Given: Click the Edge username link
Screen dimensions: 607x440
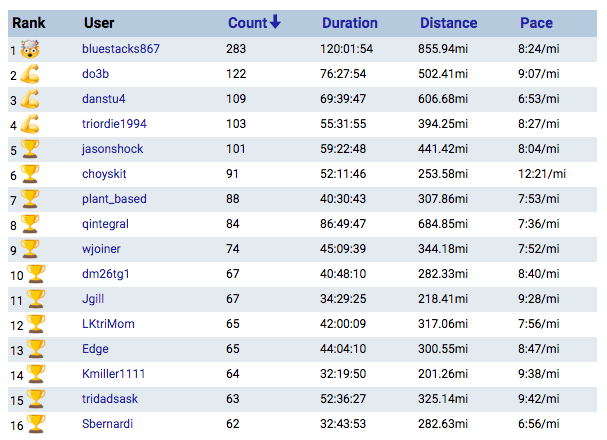Looking at the screenshot, I should point(95,349).
